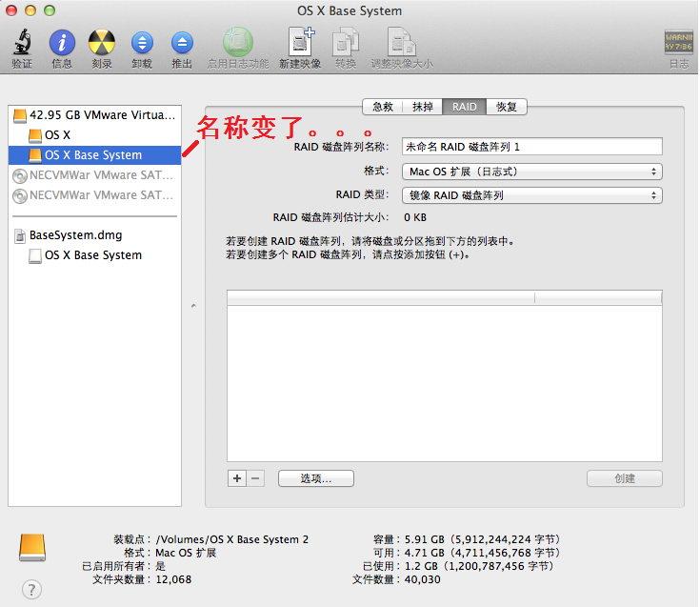The height and width of the screenshot is (607, 700).
Task: Switch to the Erase (抹掉) tab
Action: click(x=422, y=107)
